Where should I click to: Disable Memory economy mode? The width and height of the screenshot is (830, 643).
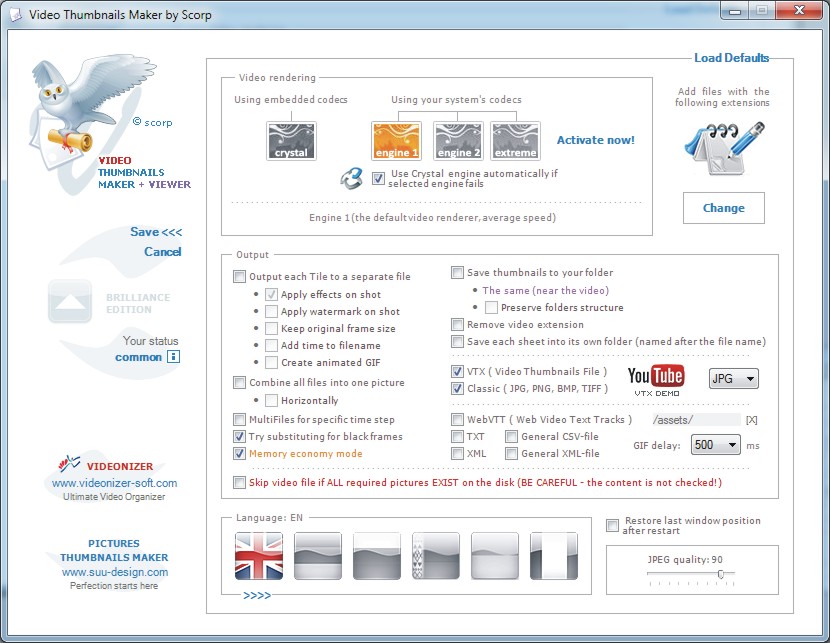click(239, 454)
